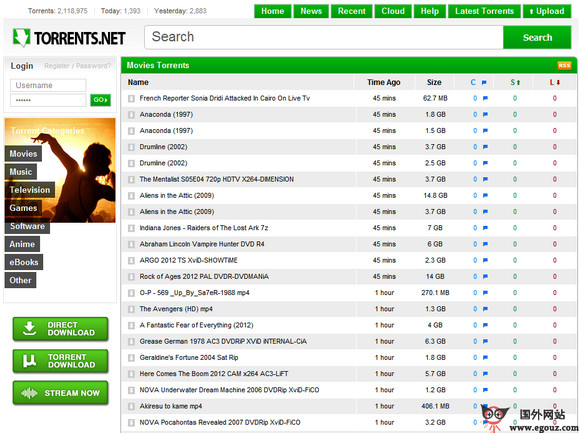Open the RSS feed icon

click(x=564, y=65)
